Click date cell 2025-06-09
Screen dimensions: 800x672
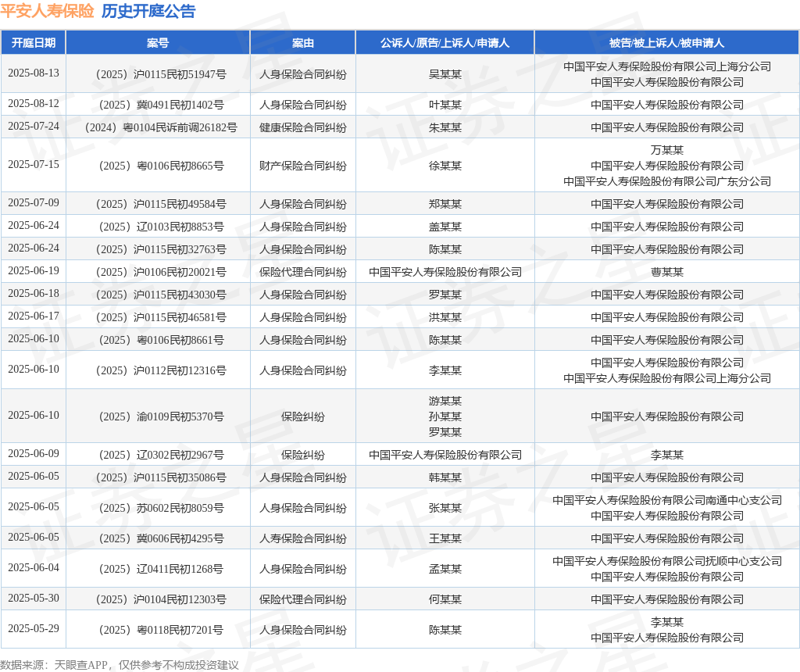[x=34, y=454]
